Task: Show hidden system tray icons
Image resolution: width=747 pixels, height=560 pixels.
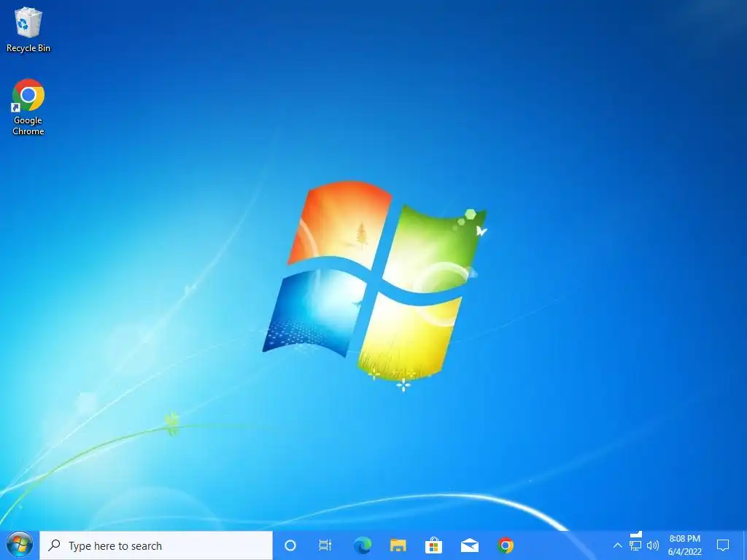Action: pyautogui.click(x=617, y=545)
